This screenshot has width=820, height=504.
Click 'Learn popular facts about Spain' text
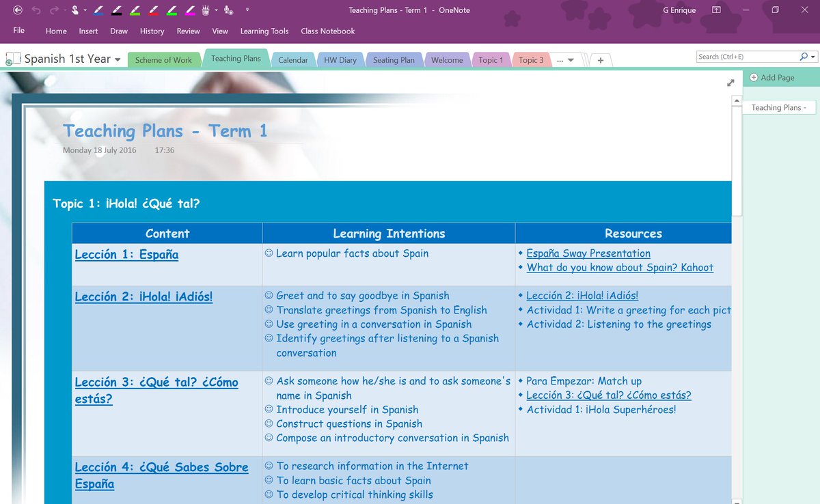[353, 253]
